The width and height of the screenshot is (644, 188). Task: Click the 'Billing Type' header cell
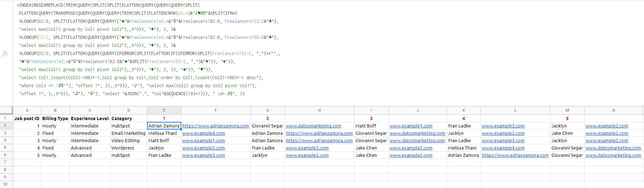(55, 118)
